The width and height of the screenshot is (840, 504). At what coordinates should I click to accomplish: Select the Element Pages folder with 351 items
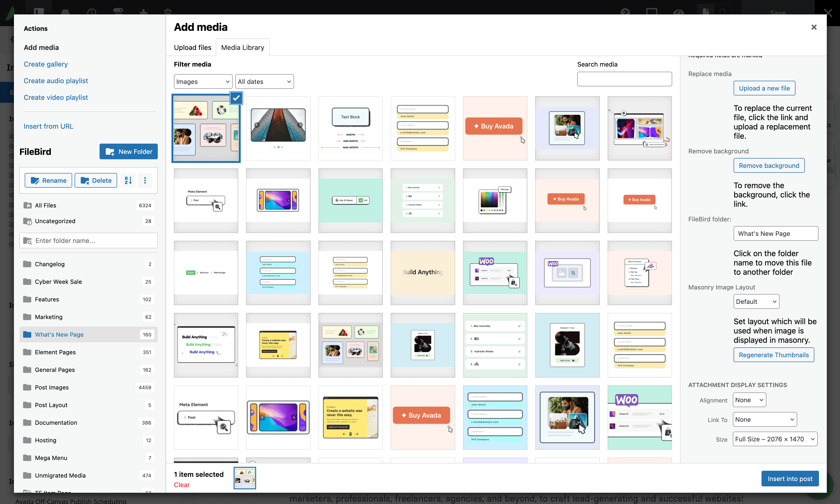tap(88, 352)
